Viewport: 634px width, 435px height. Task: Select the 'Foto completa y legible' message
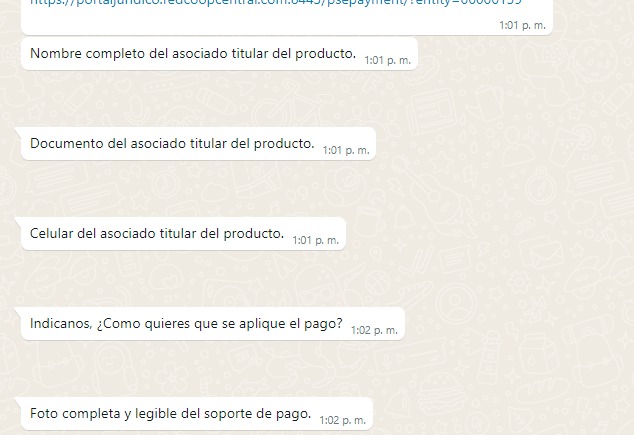point(171,414)
